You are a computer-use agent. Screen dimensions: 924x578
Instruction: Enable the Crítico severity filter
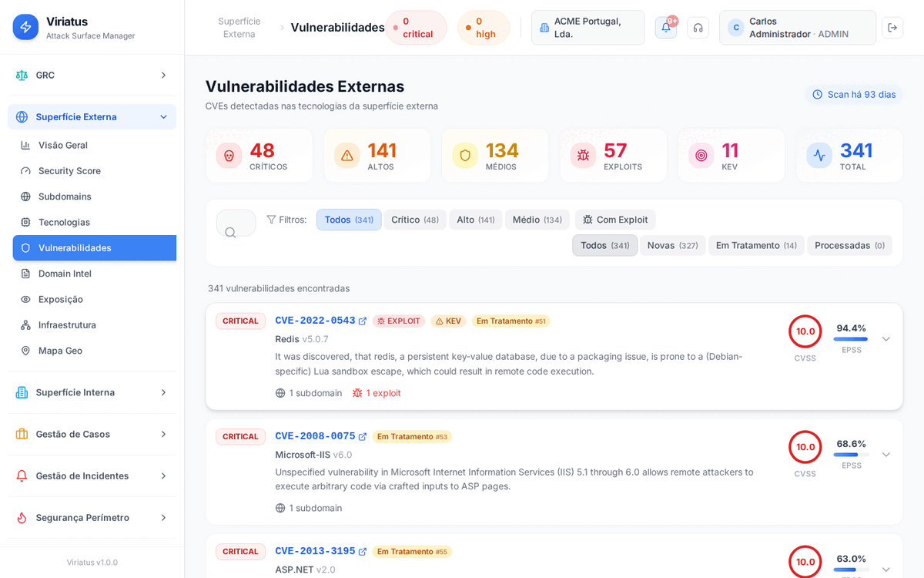point(414,220)
